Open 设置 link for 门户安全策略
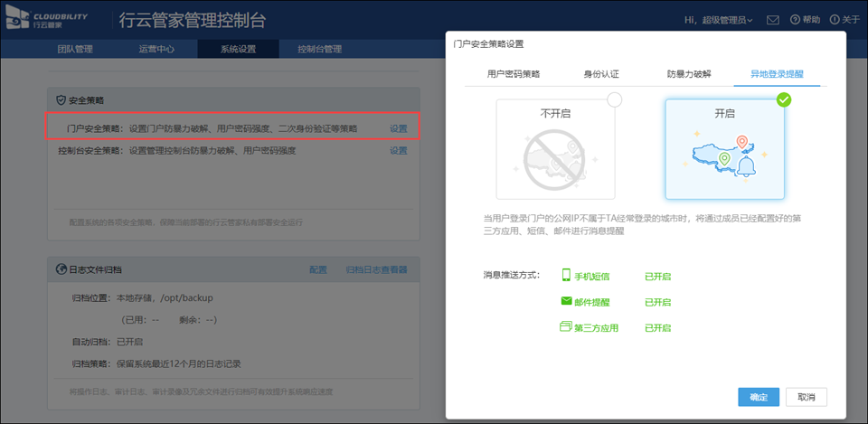Screen dimensions: 868x424 pyautogui.click(x=398, y=128)
